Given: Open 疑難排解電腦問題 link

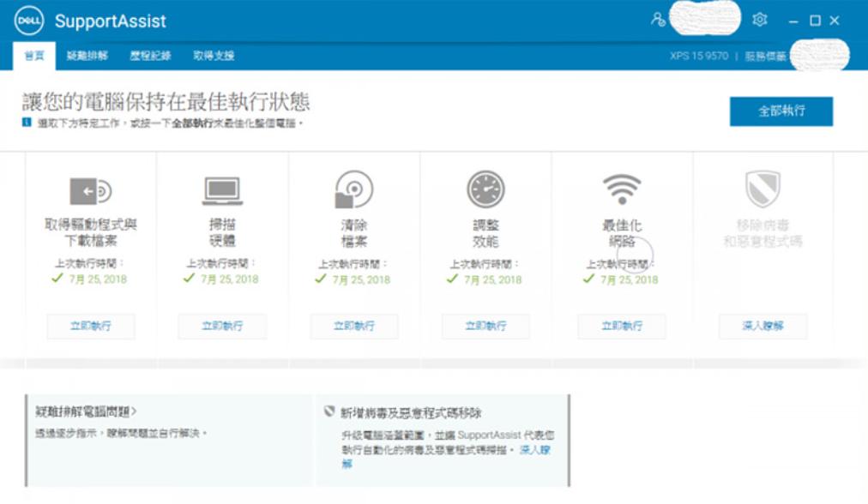Looking at the screenshot, I should pos(86,411).
